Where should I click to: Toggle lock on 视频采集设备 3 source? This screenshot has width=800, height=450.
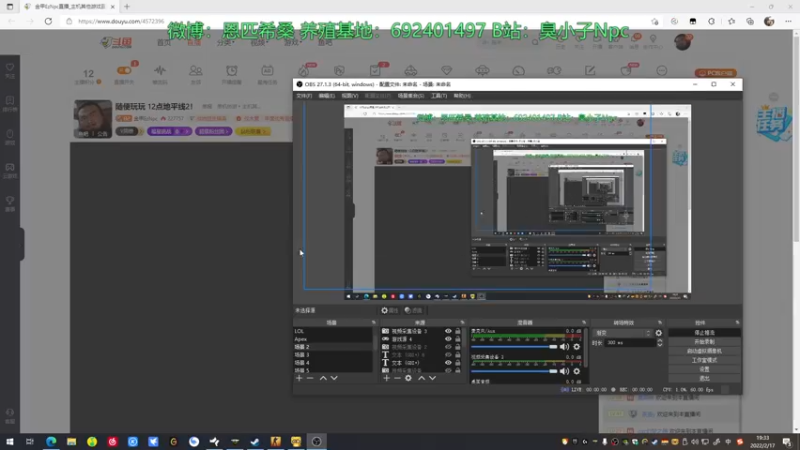coord(458,331)
